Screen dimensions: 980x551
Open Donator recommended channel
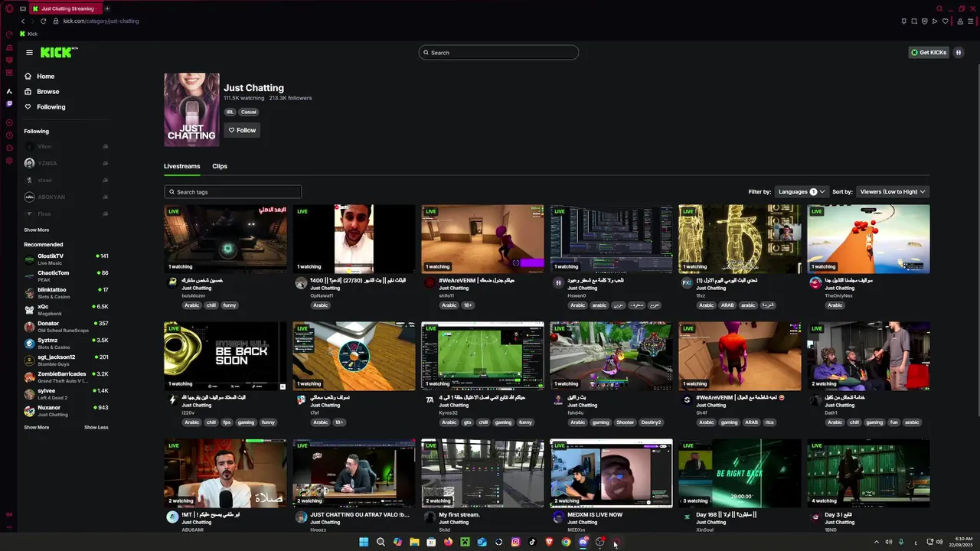click(66, 327)
